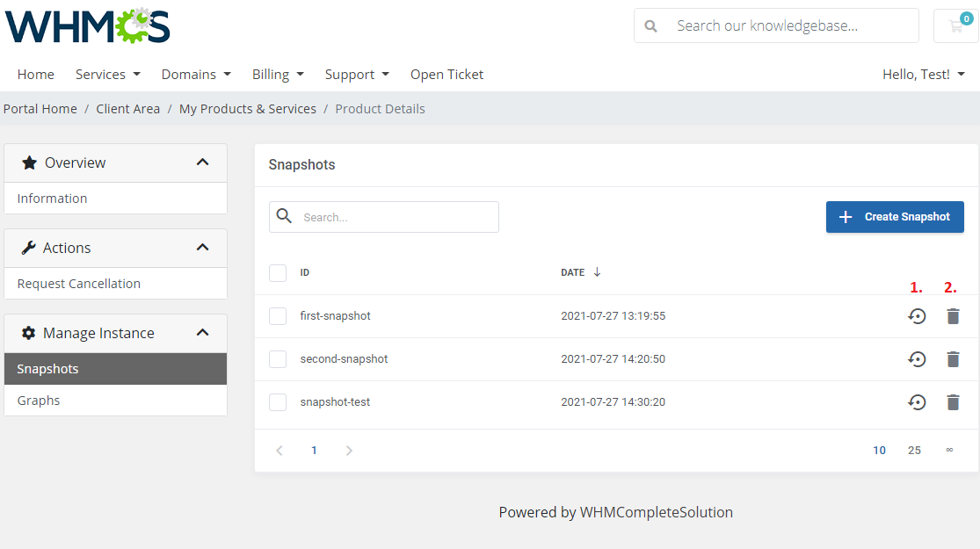Check the snapshot-test row checkbox
Viewport: 980px width, 549px height.
point(278,402)
